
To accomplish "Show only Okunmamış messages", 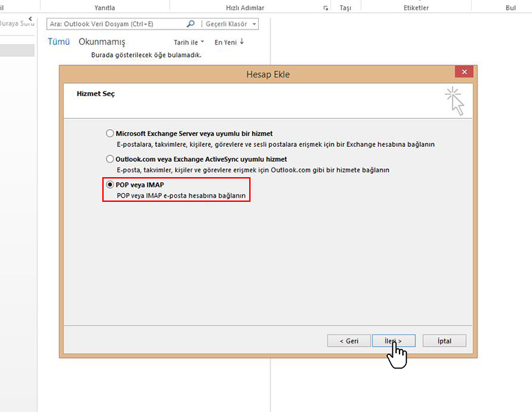I will coord(102,42).
